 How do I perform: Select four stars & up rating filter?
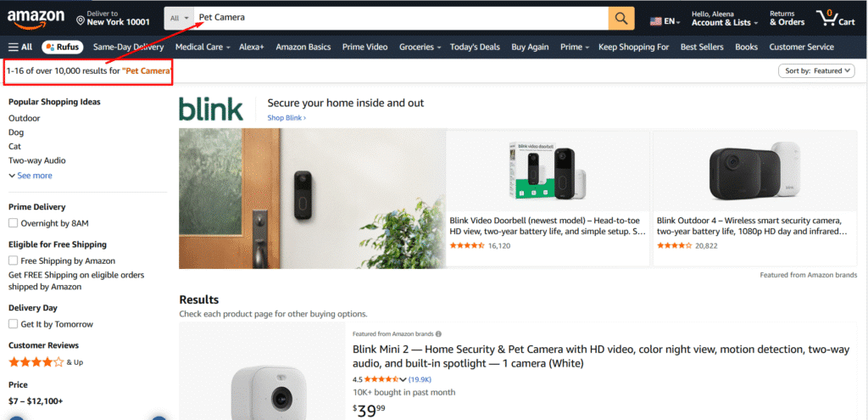pyautogui.click(x=46, y=362)
